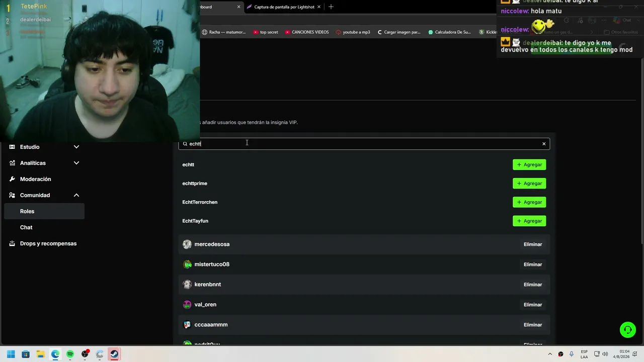644x362 pixels.
Task: Open the CANCIONES VIDEOS bookmark
Action: pyautogui.click(x=306, y=32)
